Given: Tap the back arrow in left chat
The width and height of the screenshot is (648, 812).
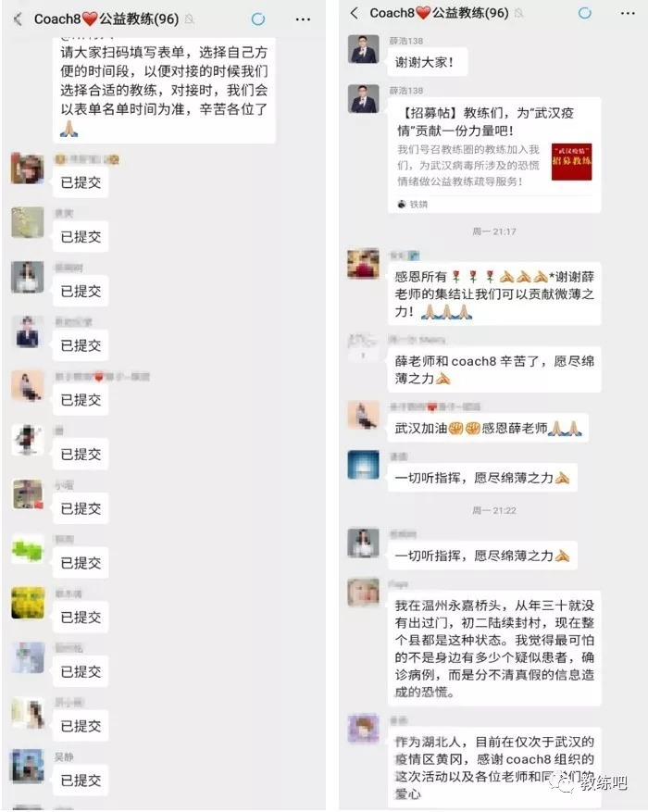Looking at the screenshot, I should tap(19, 19).
